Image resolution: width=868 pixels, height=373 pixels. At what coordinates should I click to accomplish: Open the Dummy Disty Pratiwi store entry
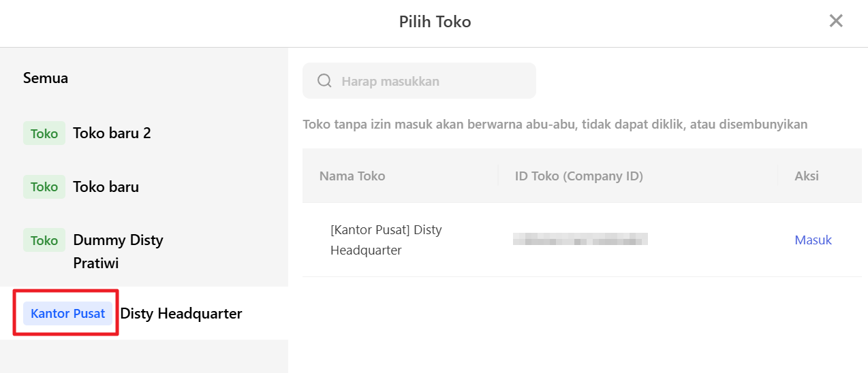(118, 250)
